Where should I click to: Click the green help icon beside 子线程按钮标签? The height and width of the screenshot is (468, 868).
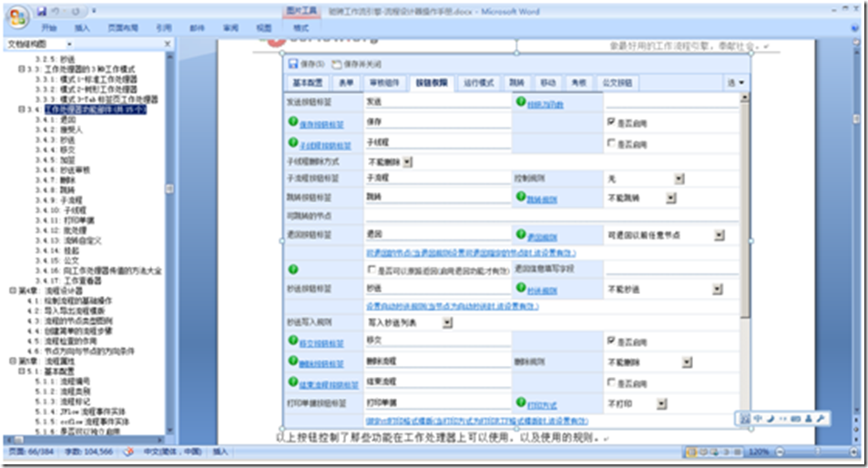[293, 142]
